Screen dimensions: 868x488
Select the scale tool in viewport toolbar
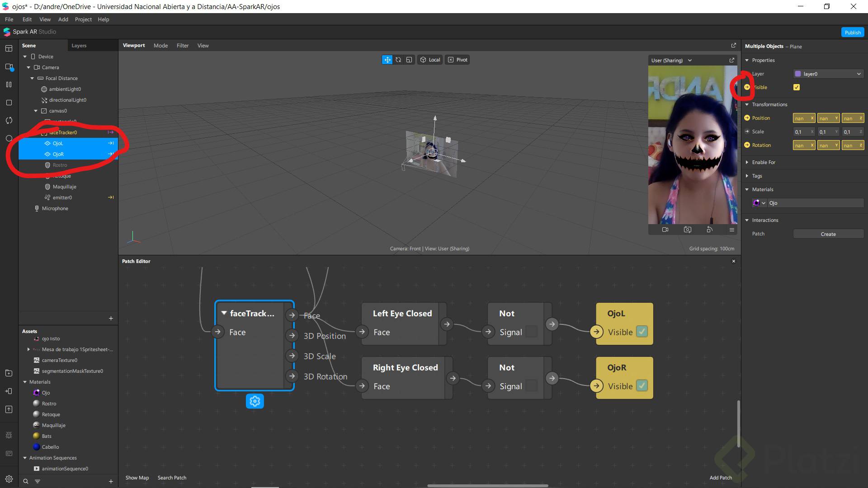coord(409,60)
